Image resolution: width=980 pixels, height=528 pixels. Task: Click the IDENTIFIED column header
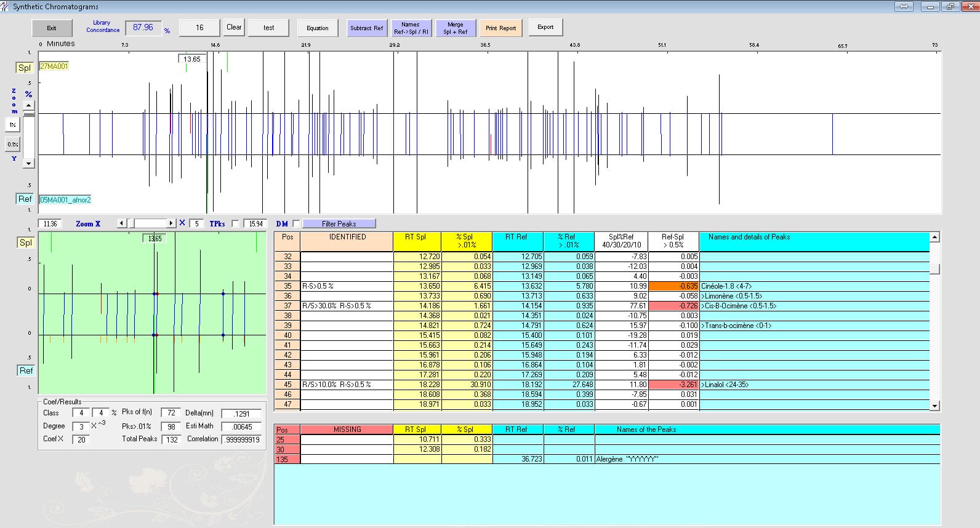point(347,241)
